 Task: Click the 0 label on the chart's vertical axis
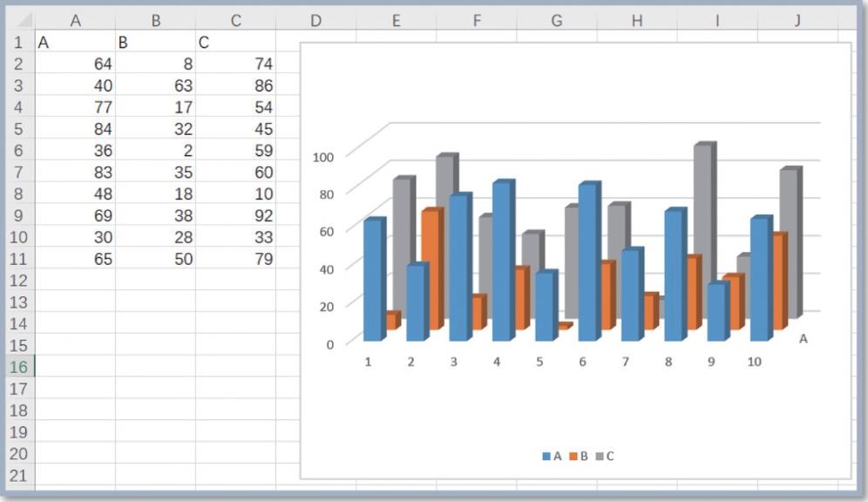(330, 344)
